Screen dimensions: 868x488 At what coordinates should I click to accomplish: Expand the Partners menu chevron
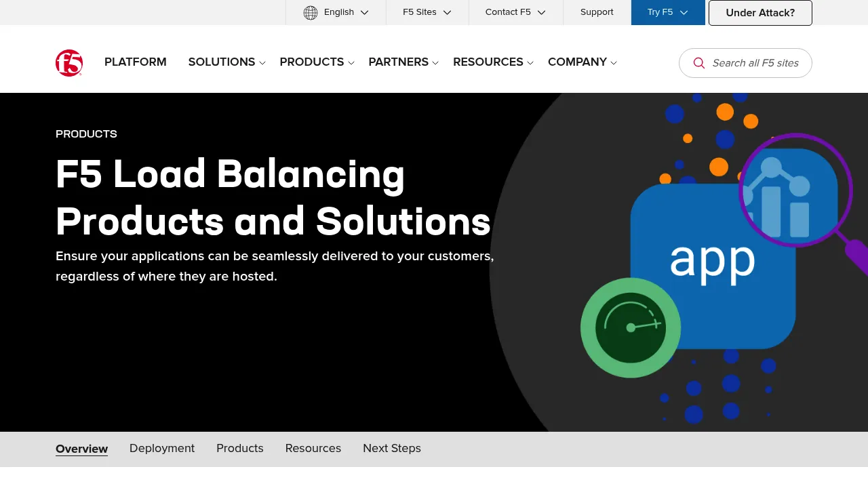pos(435,63)
